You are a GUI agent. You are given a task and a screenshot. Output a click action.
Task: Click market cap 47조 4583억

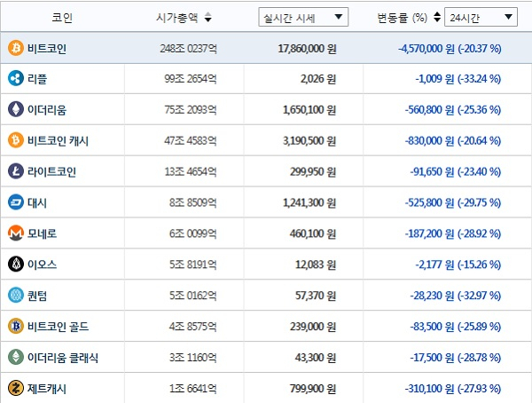191,141
